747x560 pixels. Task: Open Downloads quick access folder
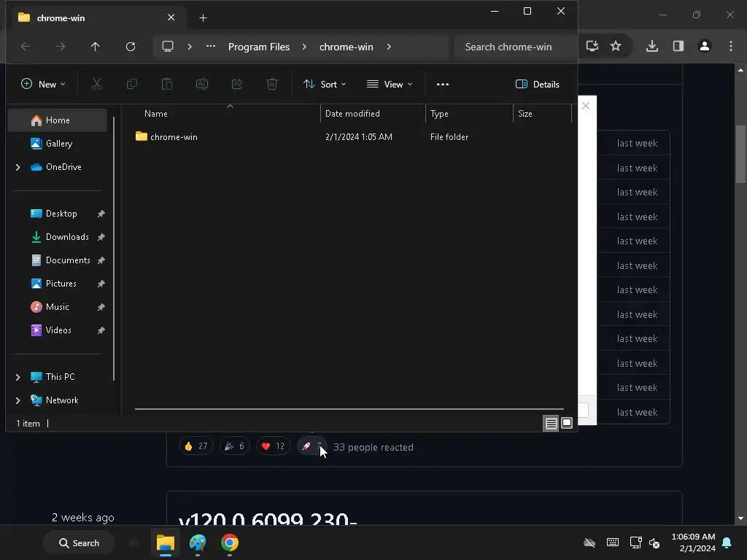click(x=67, y=237)
